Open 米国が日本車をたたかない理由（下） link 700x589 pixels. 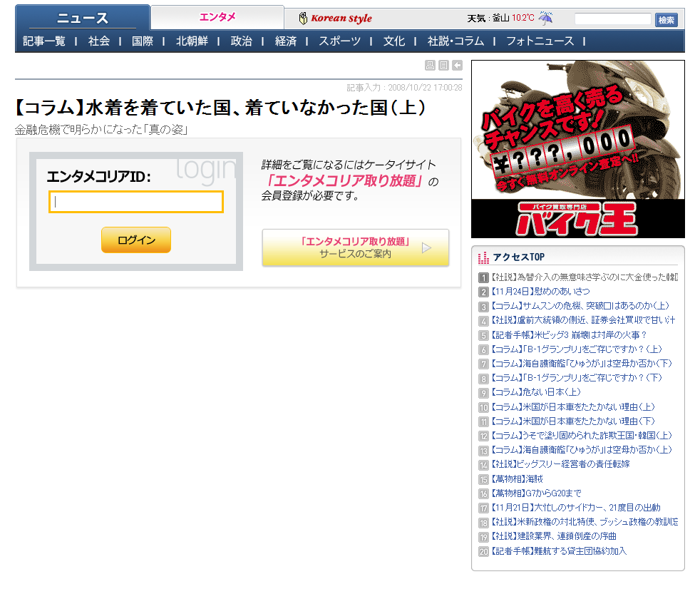pyautogui.click(x=573, y=421)
